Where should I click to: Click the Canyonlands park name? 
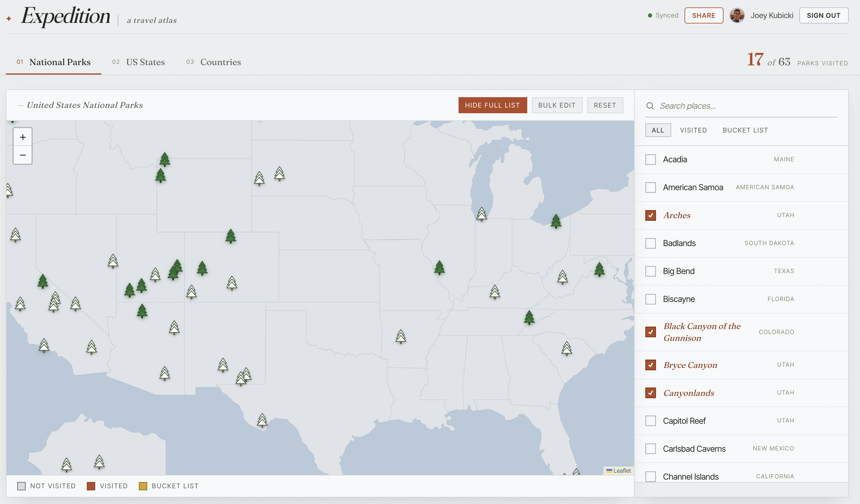[688, 393]
